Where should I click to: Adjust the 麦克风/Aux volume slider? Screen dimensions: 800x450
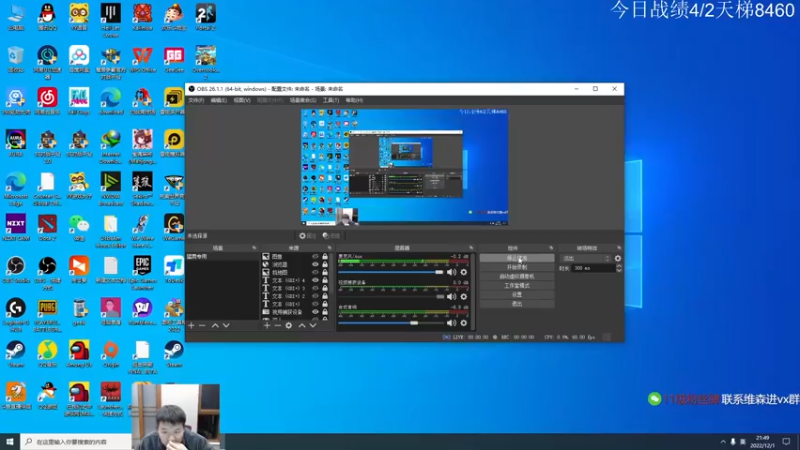tap(390, 272)
